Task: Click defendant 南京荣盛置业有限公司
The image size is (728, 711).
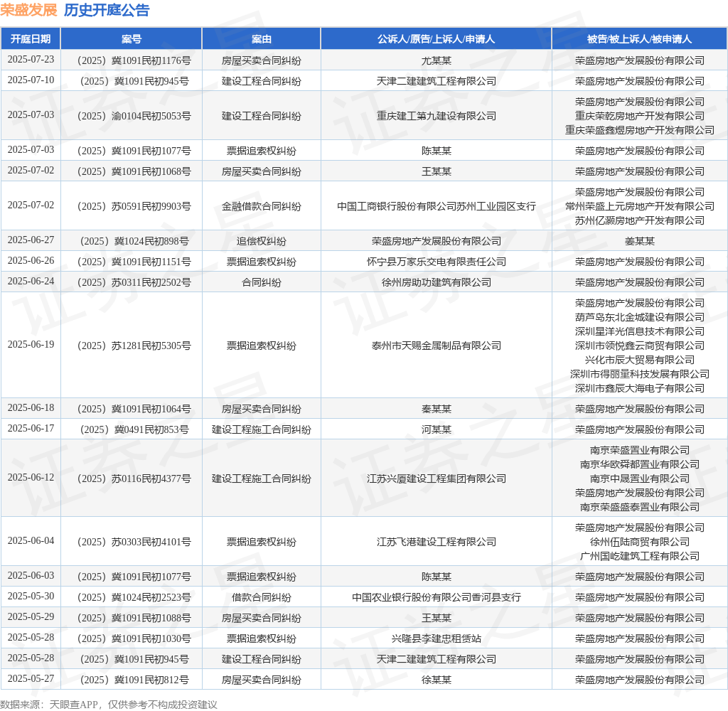Action: point(639,450)
